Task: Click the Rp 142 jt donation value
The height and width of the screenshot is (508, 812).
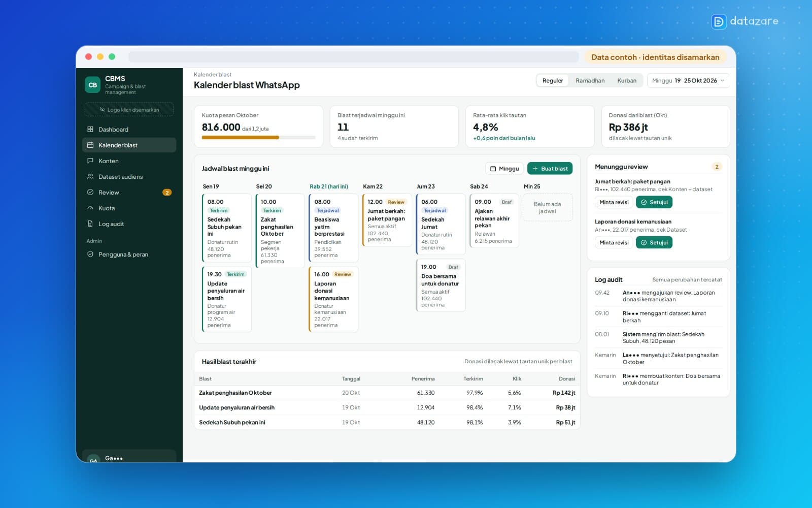Action: click(x=564, y=393)
